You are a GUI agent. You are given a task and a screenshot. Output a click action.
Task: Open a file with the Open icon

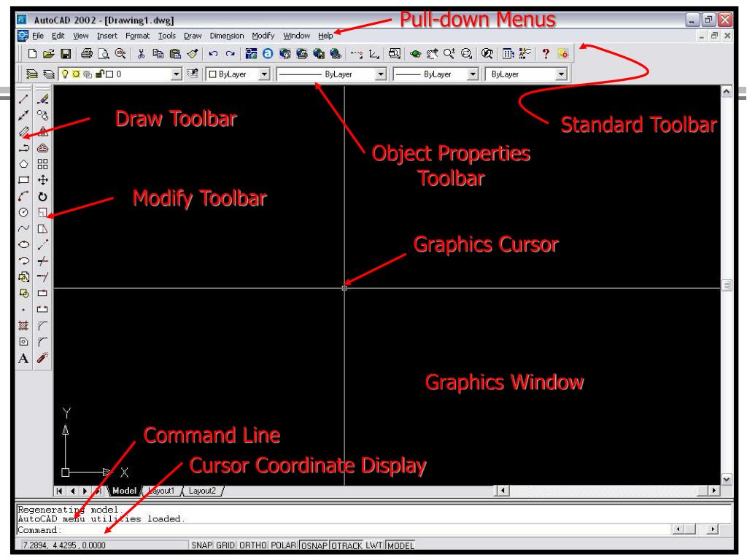(49, 54)
